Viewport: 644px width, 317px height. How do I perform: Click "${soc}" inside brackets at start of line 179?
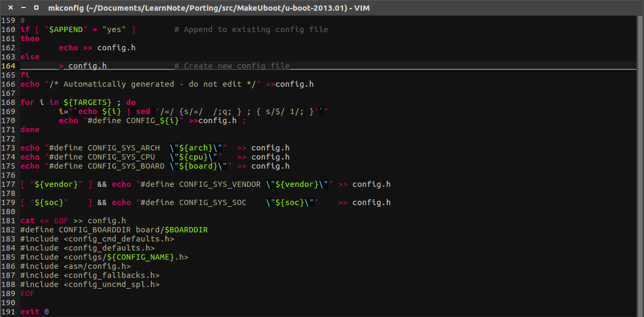(49, 202)
